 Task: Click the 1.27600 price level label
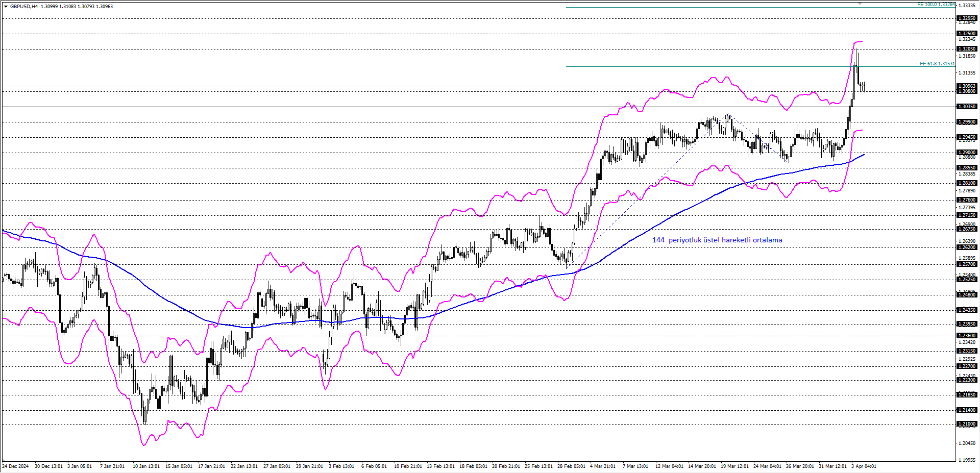tap(967, 200)
